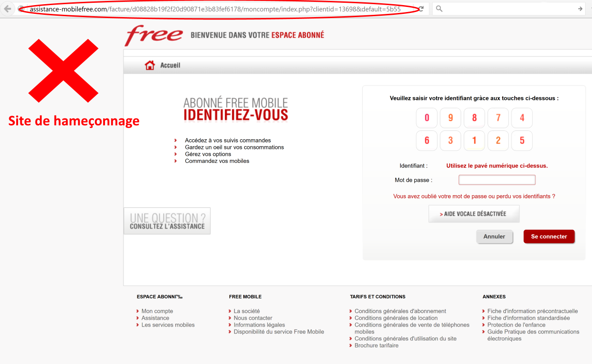
Task: Open Guide Pratique des communications électroniques link
Action: pyautogui.click(x=533, y=335)
